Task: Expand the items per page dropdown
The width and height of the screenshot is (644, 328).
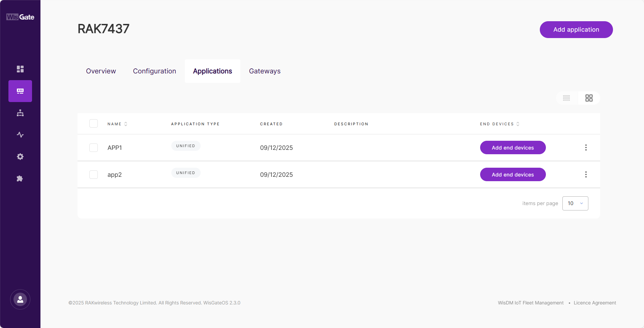Action: coord(575,203)
